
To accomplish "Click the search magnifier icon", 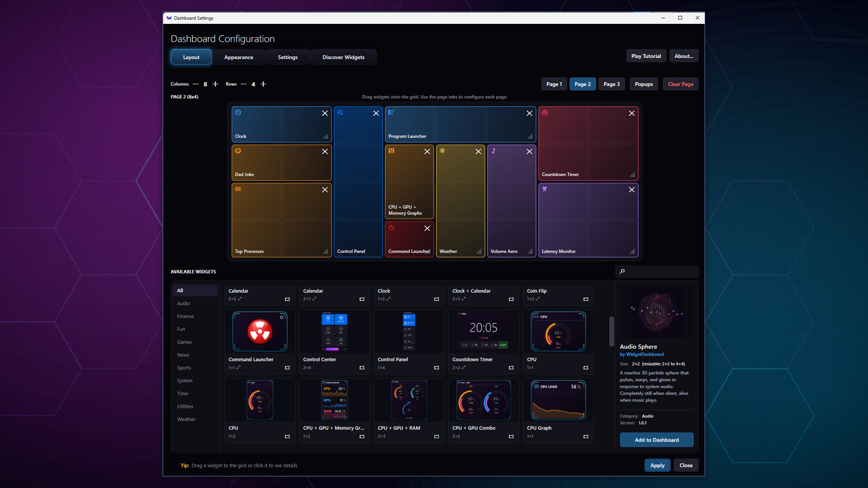I will [x=622, y=272].
